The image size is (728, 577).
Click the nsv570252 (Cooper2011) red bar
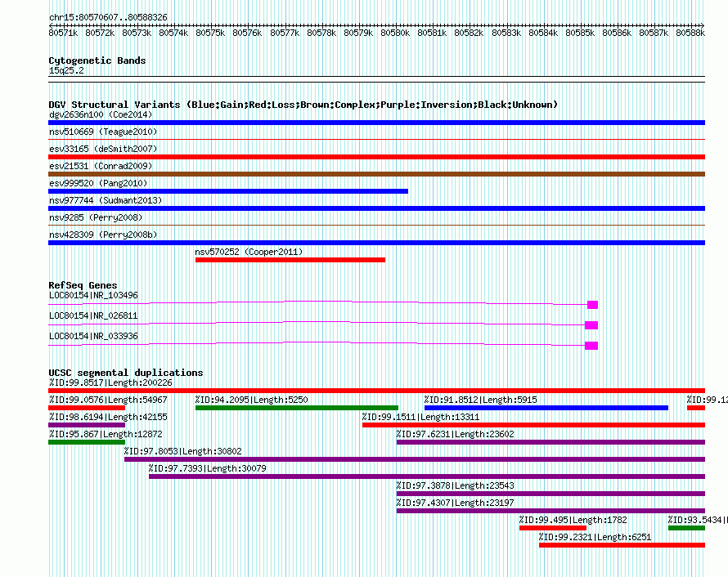coord(290,260)
